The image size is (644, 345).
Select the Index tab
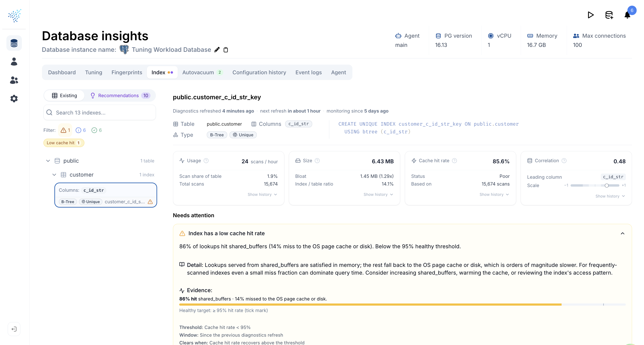point(162,73)
